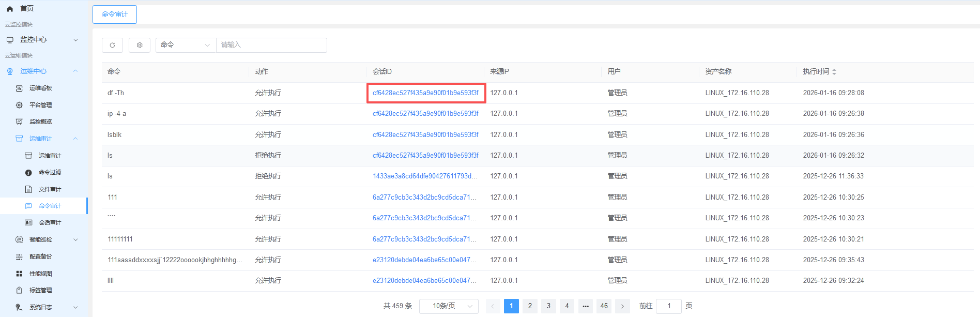Click the 11111111 command cell
Viewport: 980px width, 317px height.
pos(120,239)
